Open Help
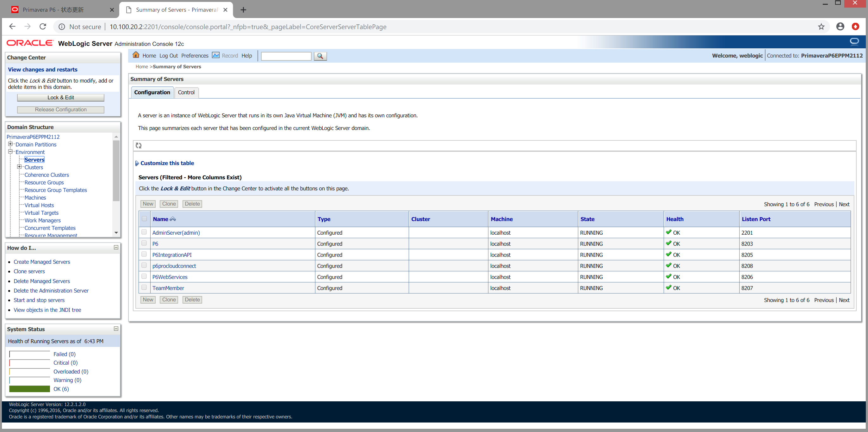Image resolution: width=868 pixels, height=432 pixels. pyautogui.click(x=247, y=56)
